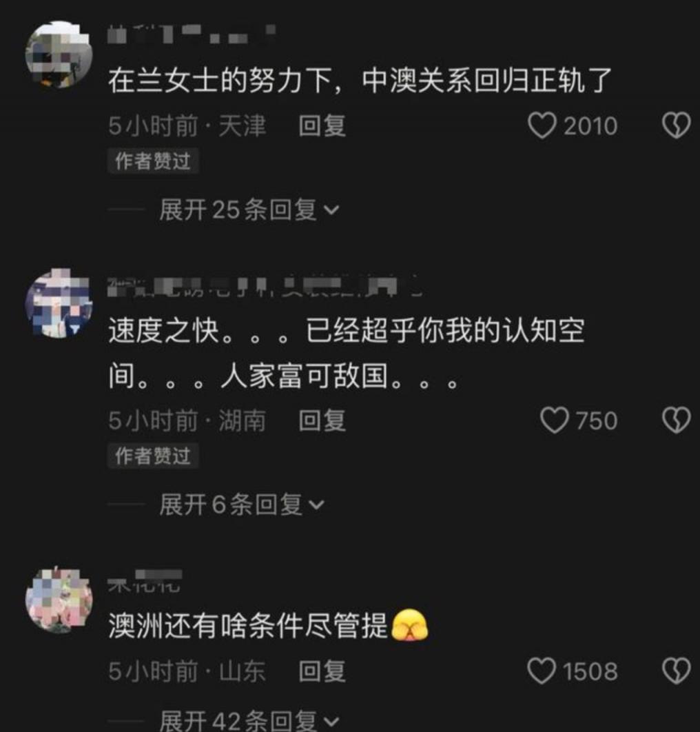Tap the covering-face emoji in third comment

(x=409, y=625)
